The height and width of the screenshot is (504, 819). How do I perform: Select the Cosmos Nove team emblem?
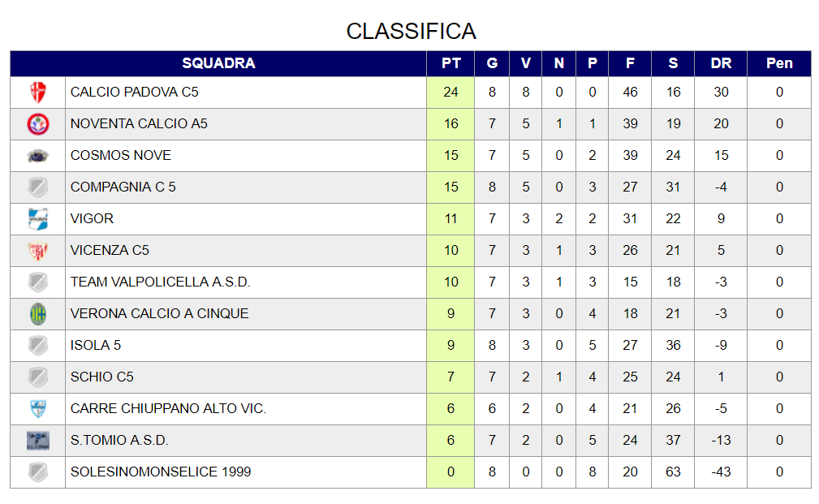[x=38, y=156]
